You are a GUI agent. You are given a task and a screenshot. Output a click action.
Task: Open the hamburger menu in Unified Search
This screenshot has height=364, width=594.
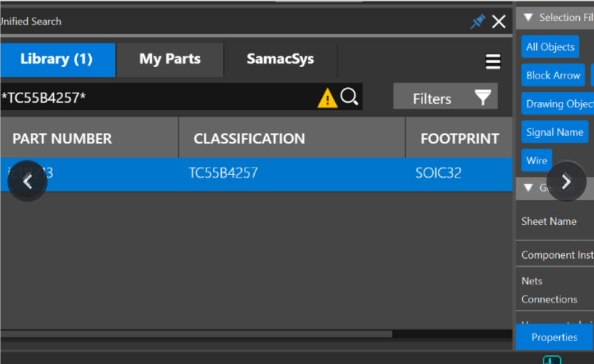[493, 62]
